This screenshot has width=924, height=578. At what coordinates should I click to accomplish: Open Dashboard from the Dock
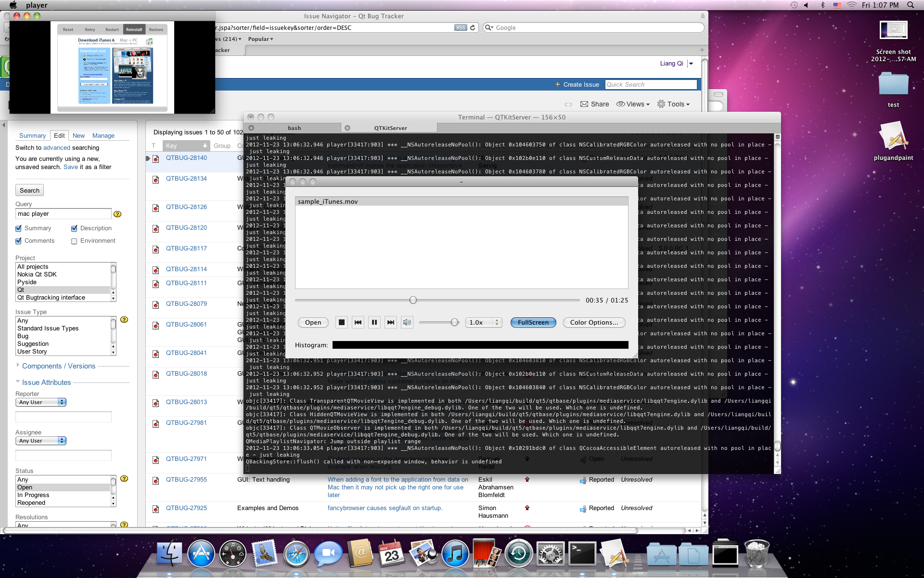click(233, 553)
